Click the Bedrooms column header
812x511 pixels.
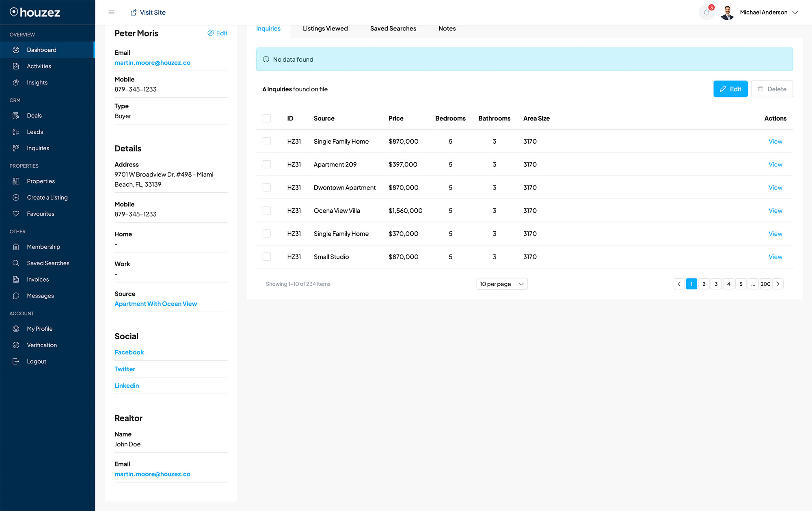450,119
